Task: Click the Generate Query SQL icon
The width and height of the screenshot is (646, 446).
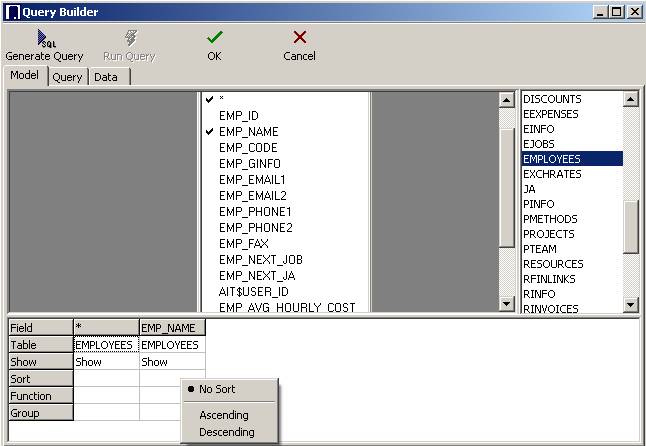Action: 44,39
